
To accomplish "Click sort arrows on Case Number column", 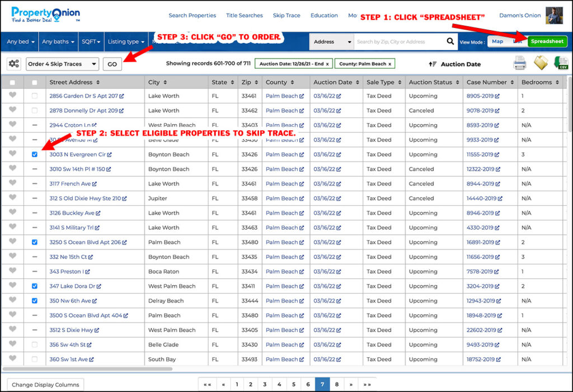I will pyautogui.click(x=512, y=82).
